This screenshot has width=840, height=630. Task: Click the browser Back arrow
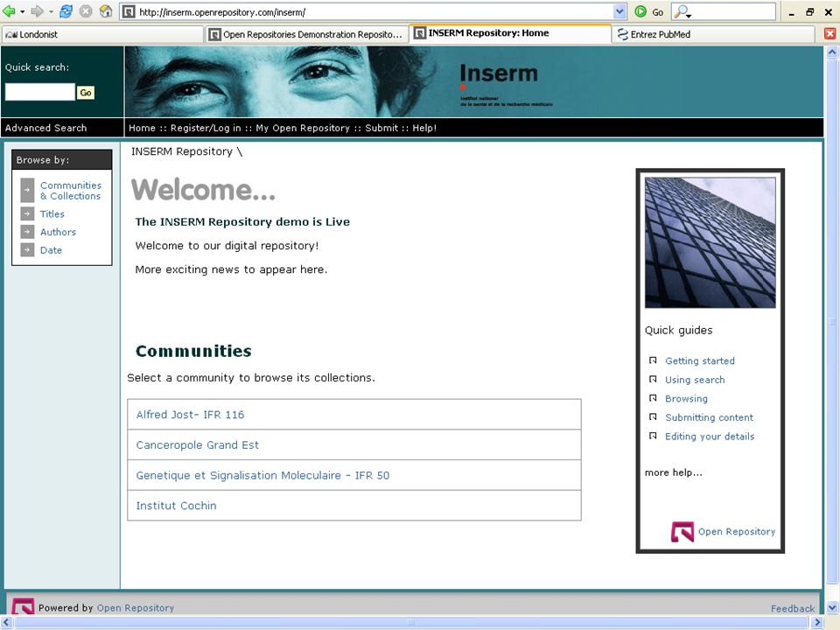[x=9, y=11]
